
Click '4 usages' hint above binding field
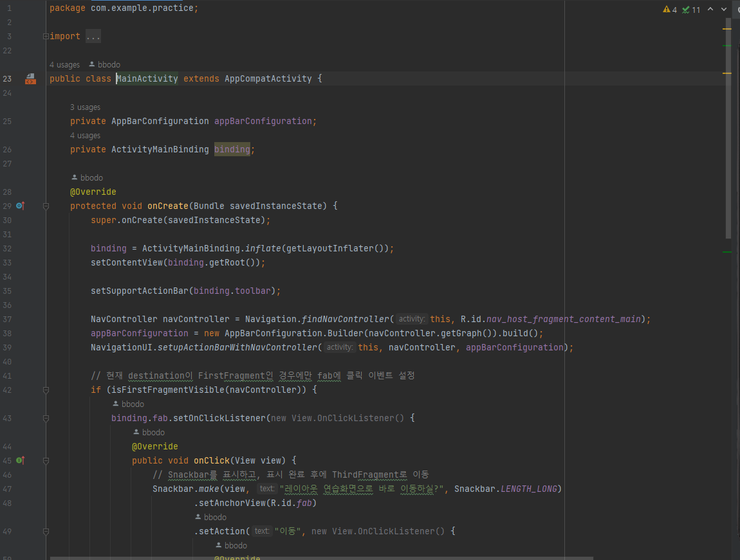85,135
